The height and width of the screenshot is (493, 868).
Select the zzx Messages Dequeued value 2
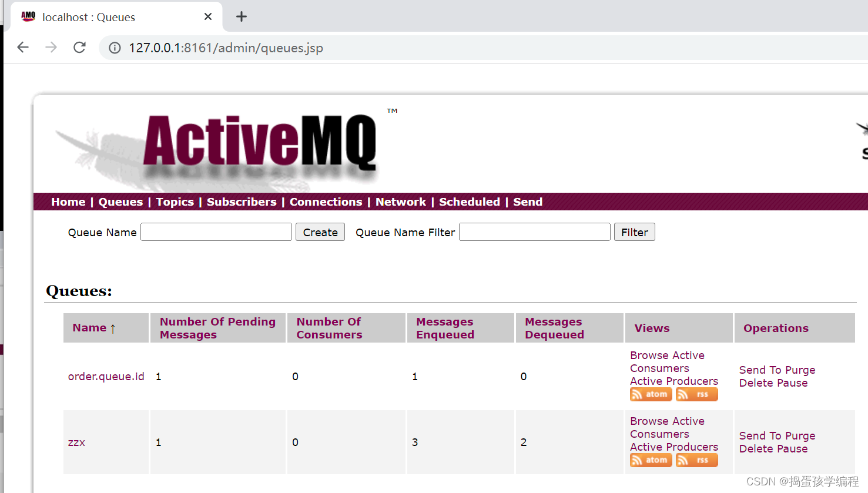(524, 442)
